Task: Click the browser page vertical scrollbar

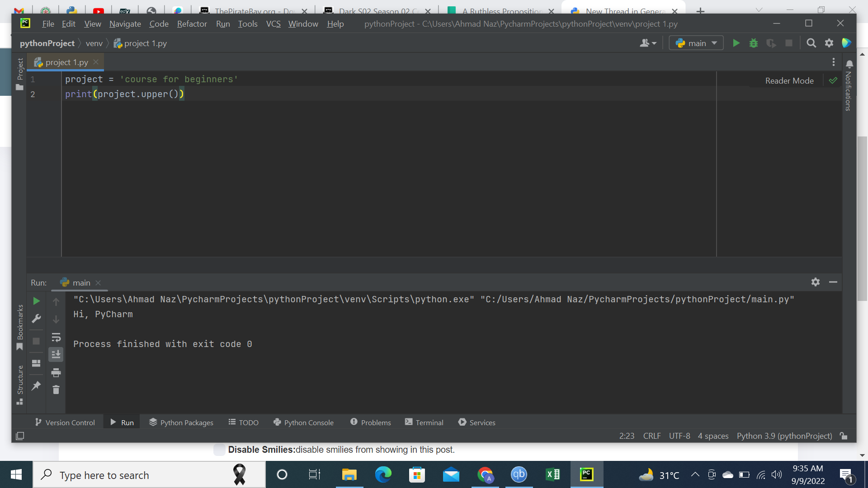Action: pos(862,217)
